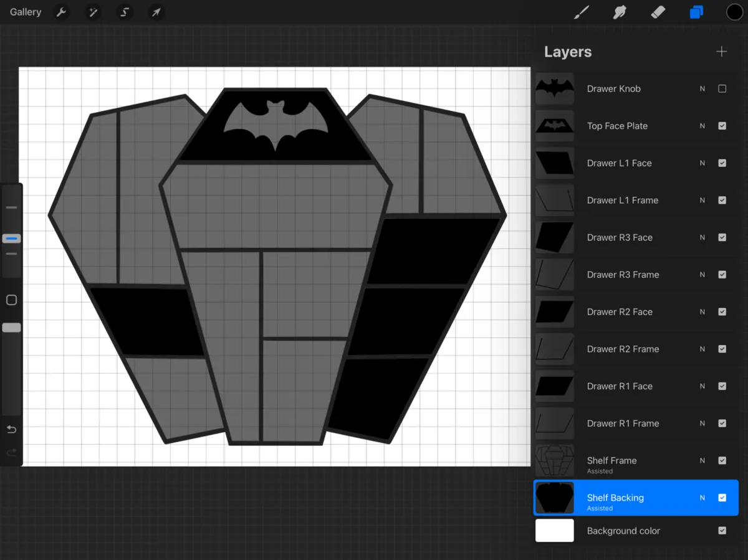Activate the Transform arrow tool

[x=155, y=12]
